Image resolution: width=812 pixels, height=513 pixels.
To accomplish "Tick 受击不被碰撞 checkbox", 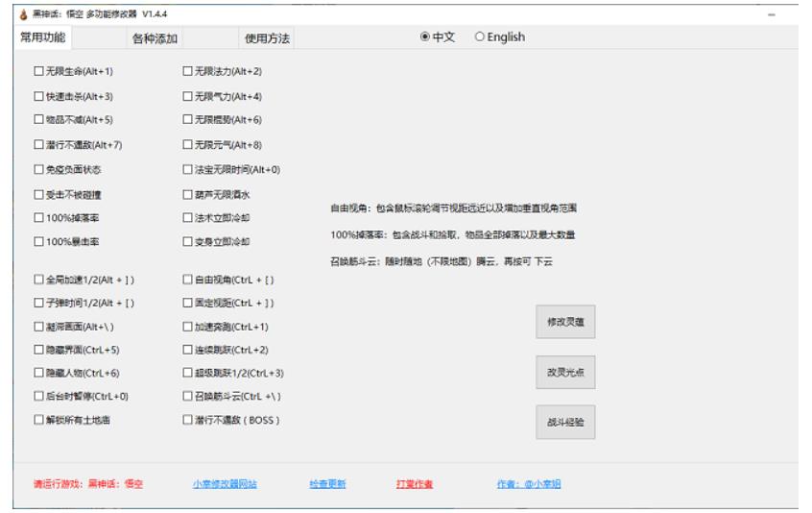I will [38, 195].
